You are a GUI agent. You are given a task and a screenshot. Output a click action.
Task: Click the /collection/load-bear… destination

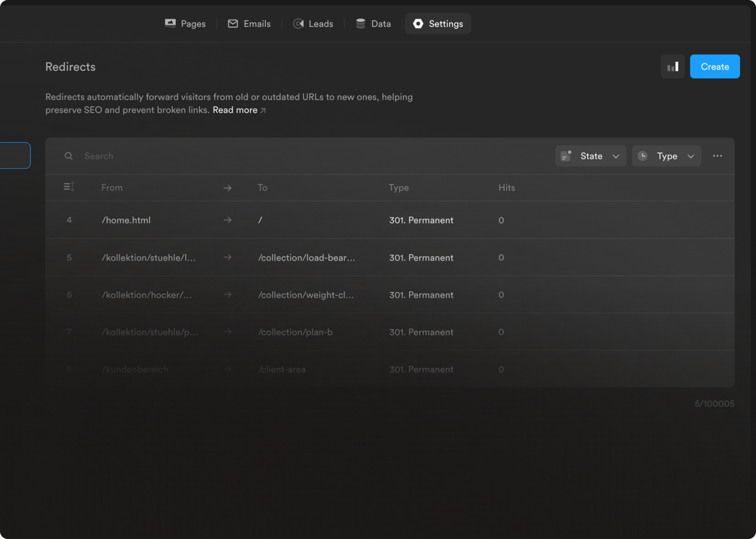pyautogui.click(x=307, y=257)
